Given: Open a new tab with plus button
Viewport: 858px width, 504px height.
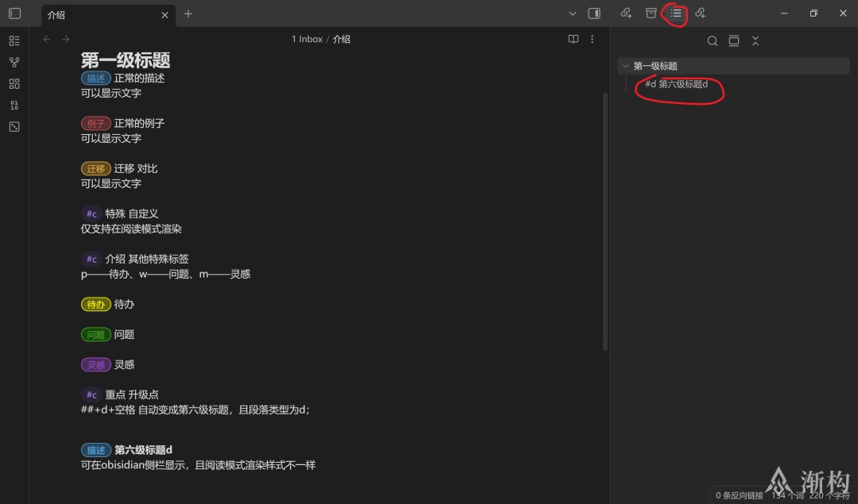Looking at the screenshot, I should pos(188,13).
